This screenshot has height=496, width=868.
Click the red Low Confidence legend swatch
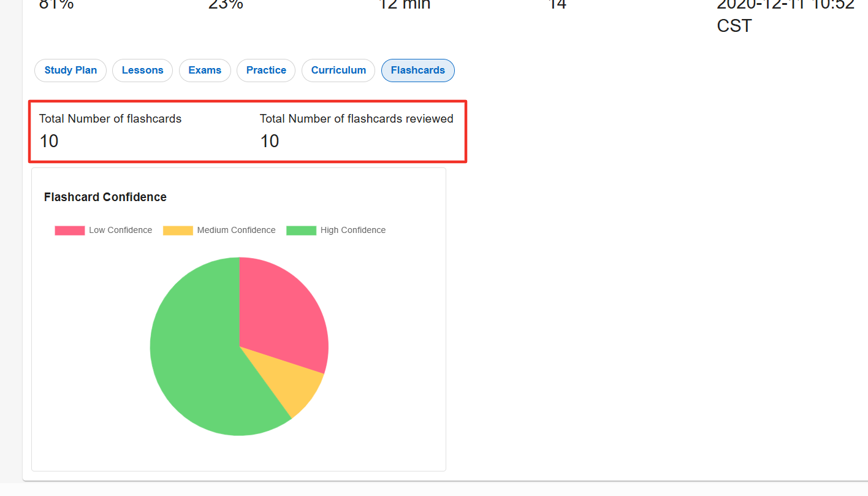70,231
